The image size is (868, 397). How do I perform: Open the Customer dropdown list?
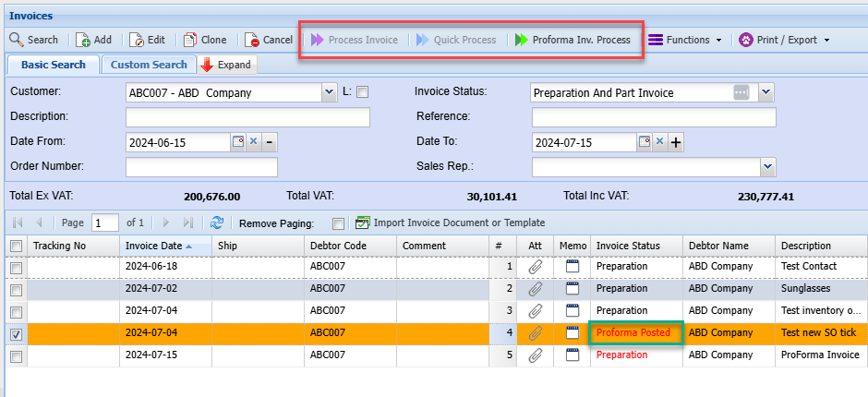coord(330,92)
